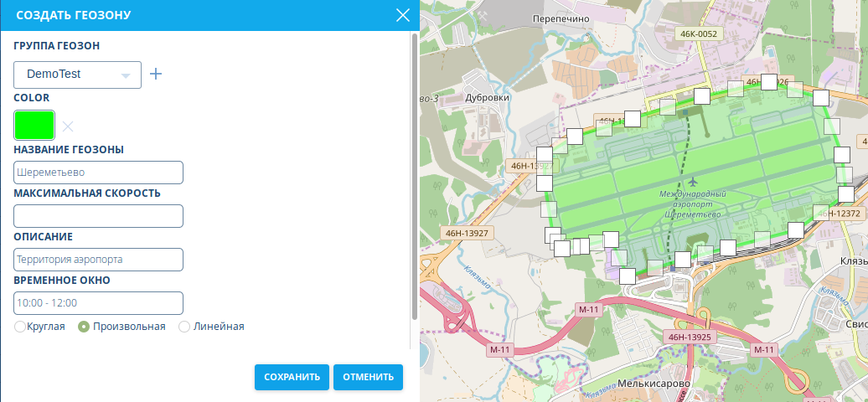The width and height of the screenshot is (868, 402).
Task: Click the airplane icon on the map
Action: (692, 181)
